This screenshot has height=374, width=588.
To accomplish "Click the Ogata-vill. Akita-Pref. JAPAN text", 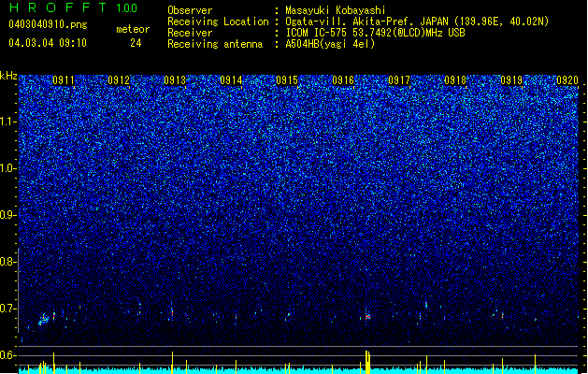I will click(x=366, y=22).
